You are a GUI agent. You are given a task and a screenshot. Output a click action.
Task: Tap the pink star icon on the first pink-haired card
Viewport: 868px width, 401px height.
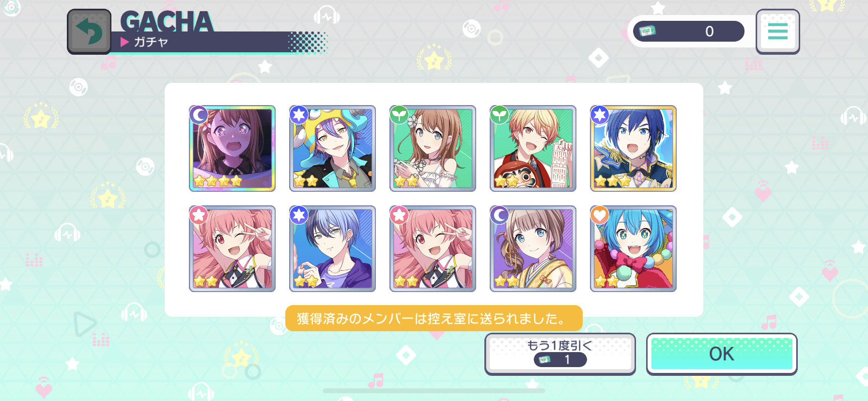[199, 215]
